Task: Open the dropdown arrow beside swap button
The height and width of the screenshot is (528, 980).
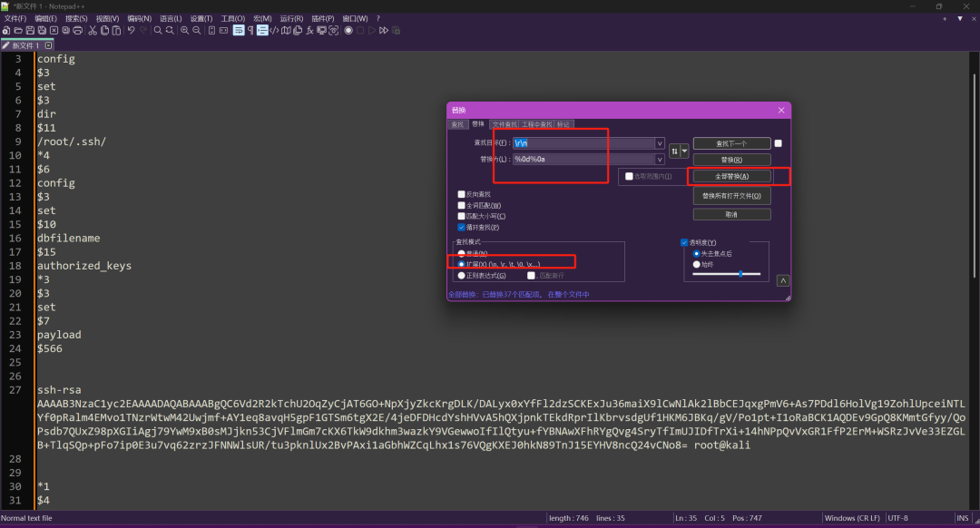Action: point(685,152)
